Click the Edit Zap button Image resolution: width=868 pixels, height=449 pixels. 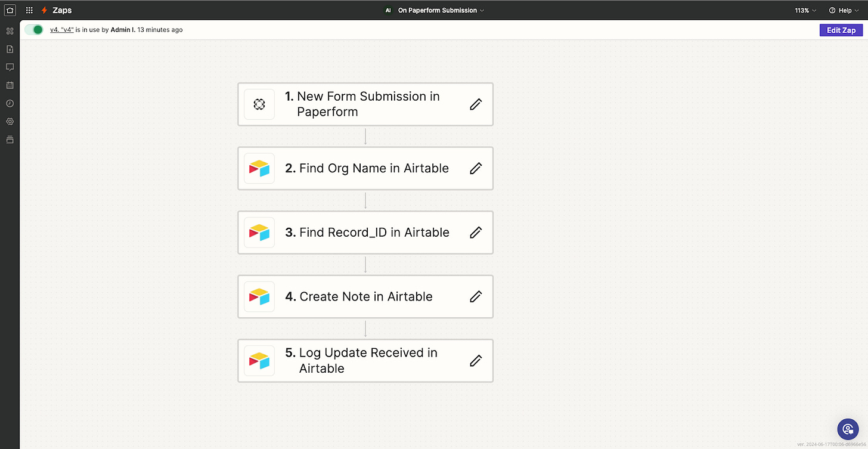(841, 30)
